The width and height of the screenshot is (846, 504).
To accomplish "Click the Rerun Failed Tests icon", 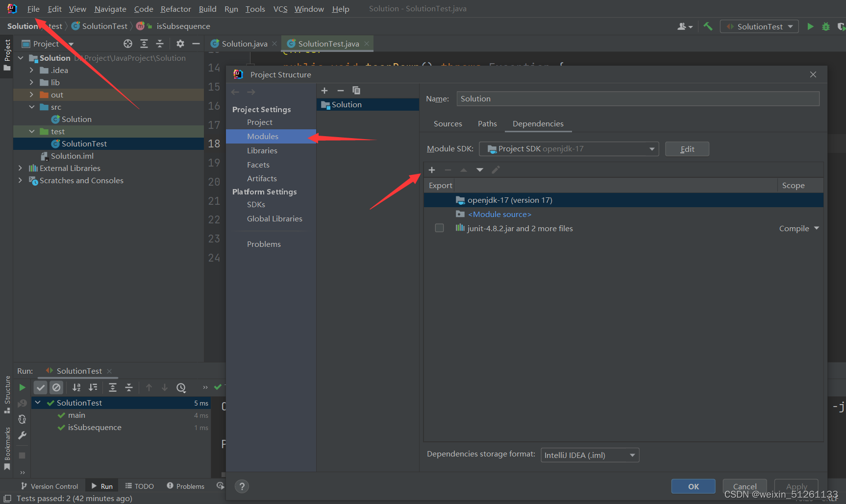I will click(22, 404).
